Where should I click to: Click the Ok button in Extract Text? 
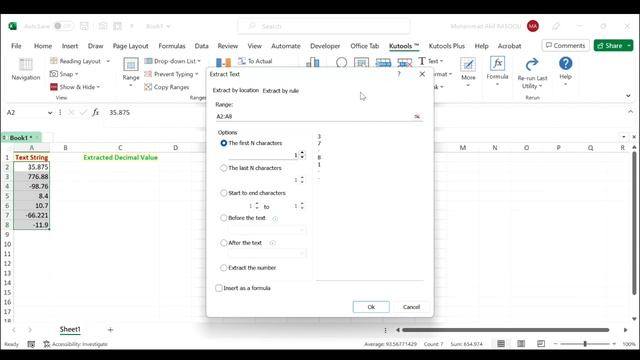371,307
